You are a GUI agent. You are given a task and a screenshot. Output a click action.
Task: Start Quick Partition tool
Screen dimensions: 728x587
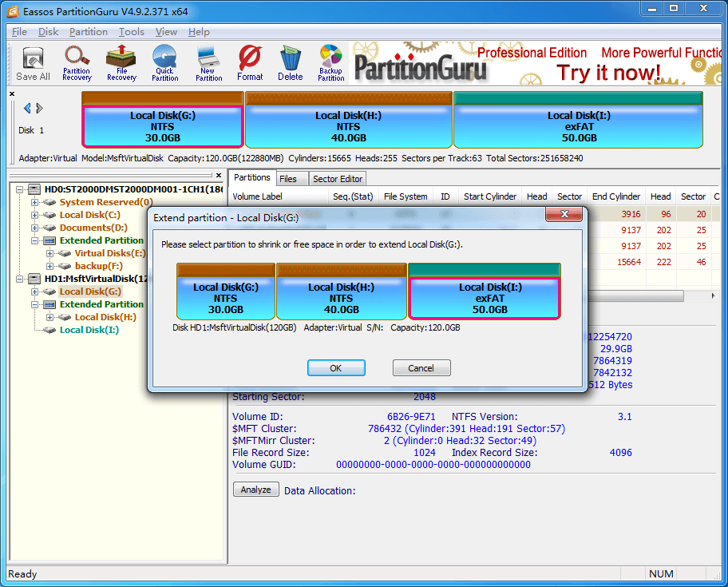point(164,64)
